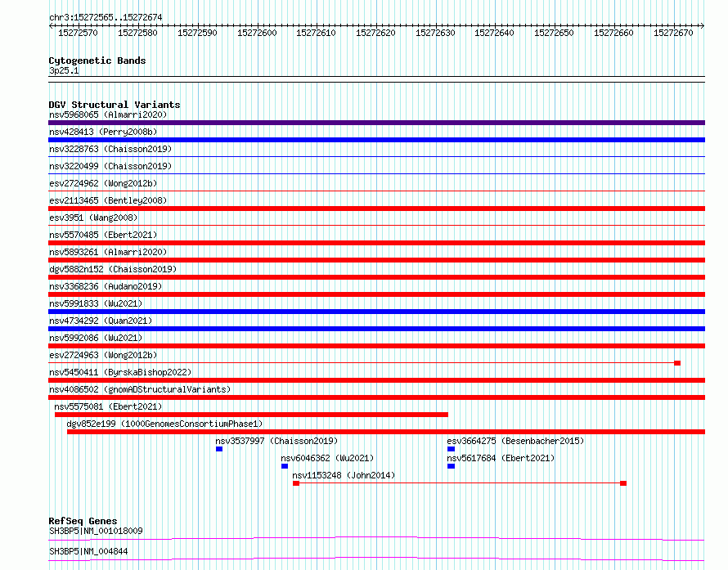Click the small blue block under nsv3537997
The height and width of the screenshot is (570, 728).
click(x=219, y=449)
